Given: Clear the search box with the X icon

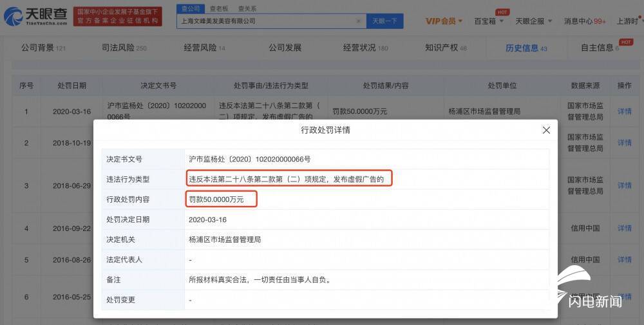Looking at the screenshot, I should coord(359,21).
